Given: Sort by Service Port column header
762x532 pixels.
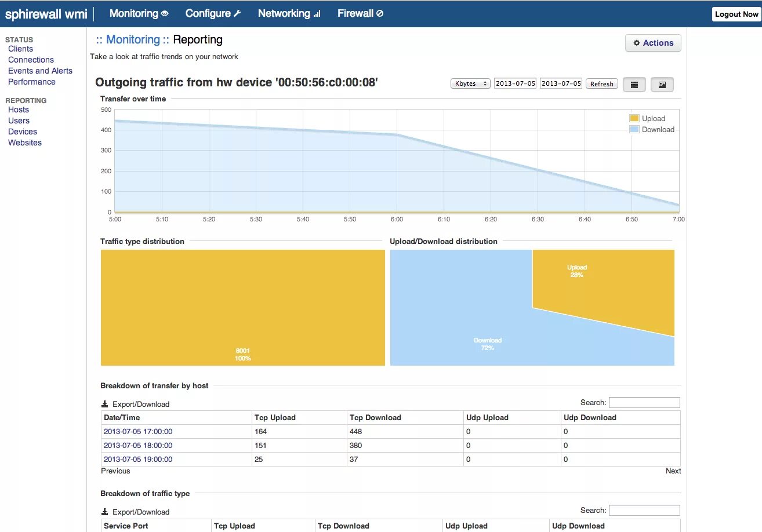Looking at the screenshot, I should click(x=156, y=526).
